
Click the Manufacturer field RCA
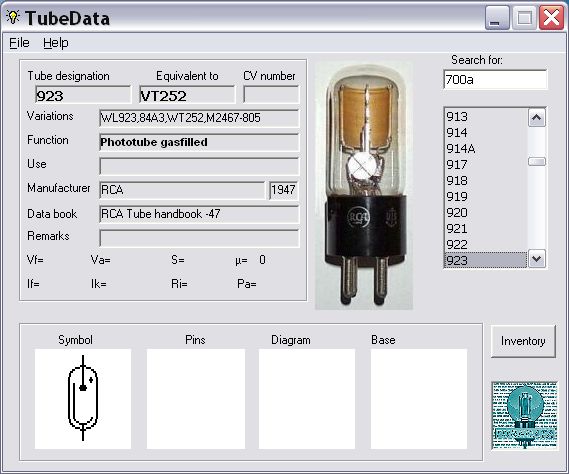(182, 190)
